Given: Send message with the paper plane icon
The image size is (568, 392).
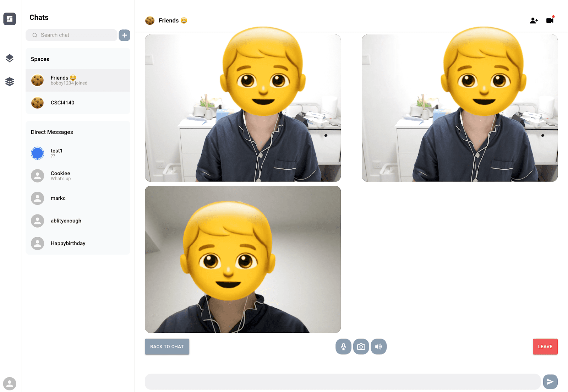Looking at the screenshot, I should pyautogui.click(x=550, y=382).
